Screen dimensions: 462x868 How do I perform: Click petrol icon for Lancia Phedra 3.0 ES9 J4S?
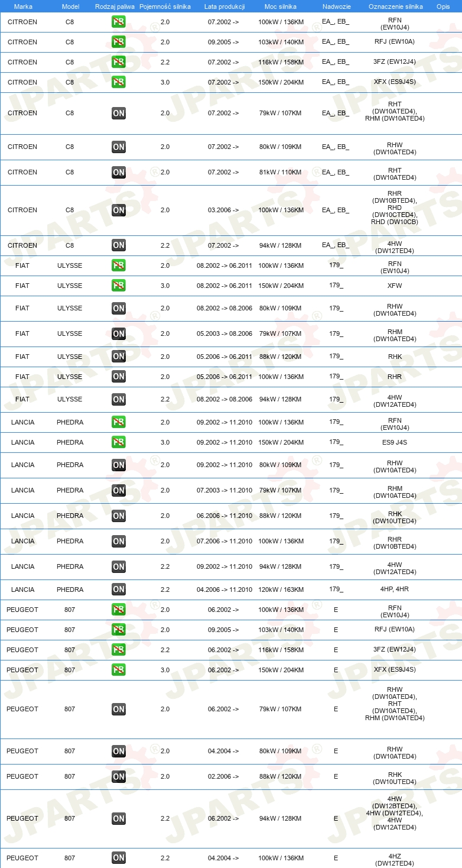click(x=119, y=442)
